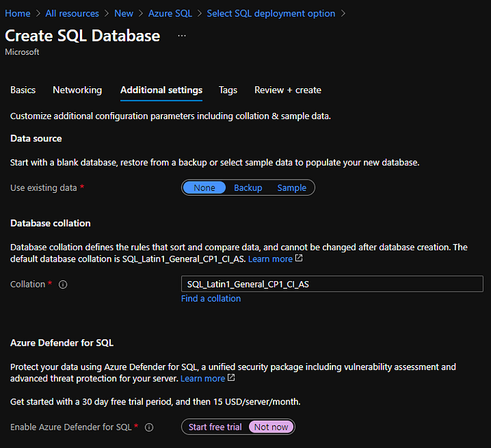This screenshot has height=448, width=491.
Task: Click the Database collation heading
Action: [51, 223]
